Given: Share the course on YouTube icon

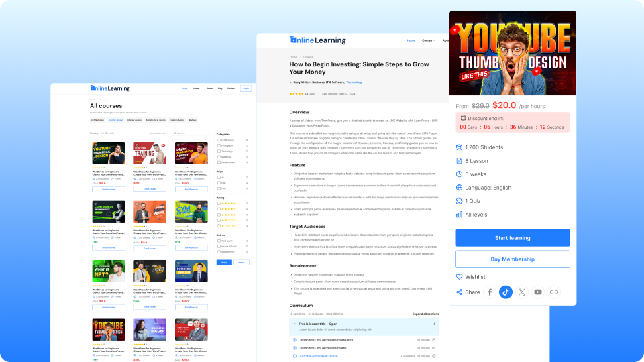Looking at the screenshot, I should (538, 292).
